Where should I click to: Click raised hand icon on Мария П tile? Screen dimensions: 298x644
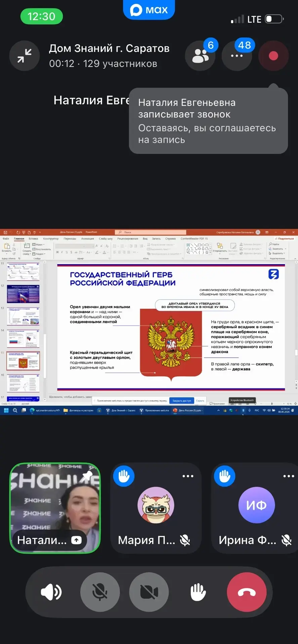point(124,476)
